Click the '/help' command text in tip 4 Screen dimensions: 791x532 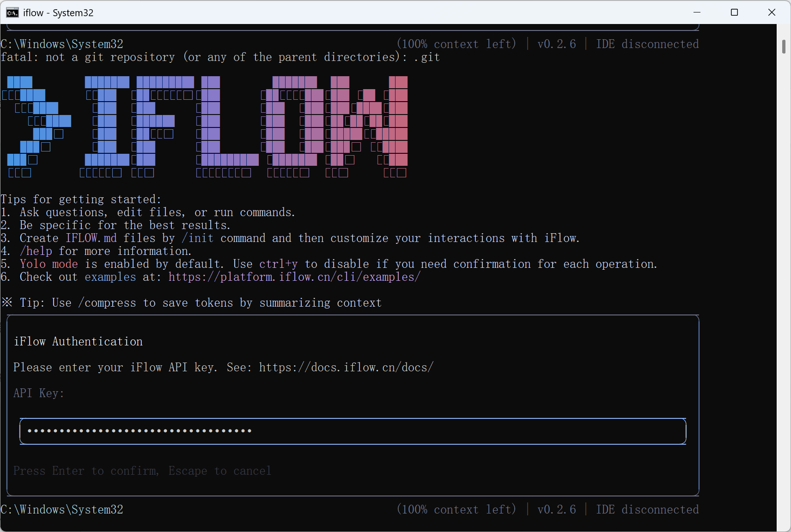point(36,251)
